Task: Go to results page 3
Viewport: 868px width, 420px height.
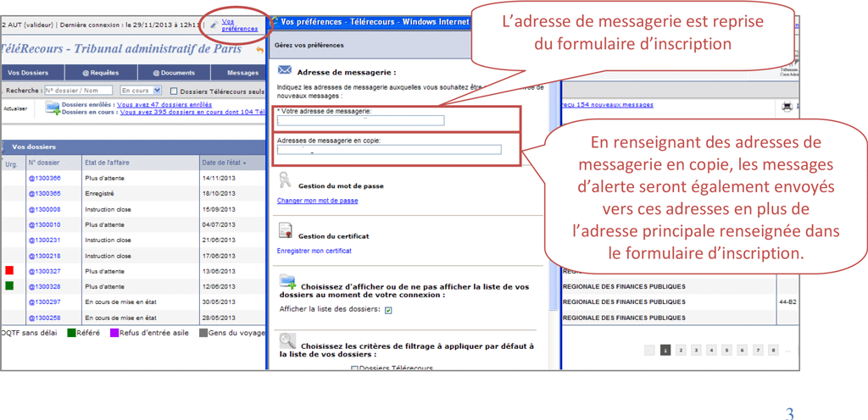Action: tap(696, 350)
